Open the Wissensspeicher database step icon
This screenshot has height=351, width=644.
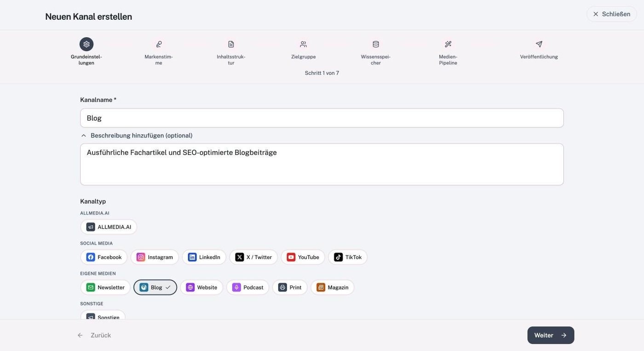[x=376, y=44]
